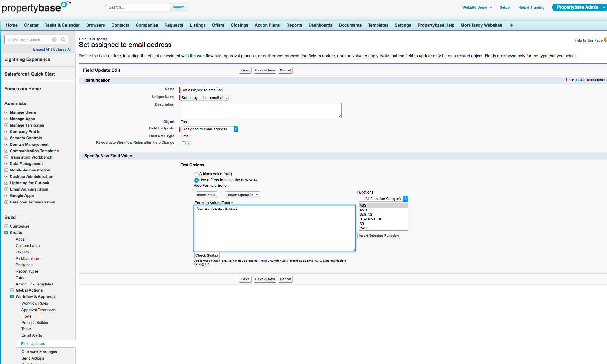Viewport: 607px width, 364px height.
Task: Click the Hide Formula Editor link
Action: pos(211,186)
